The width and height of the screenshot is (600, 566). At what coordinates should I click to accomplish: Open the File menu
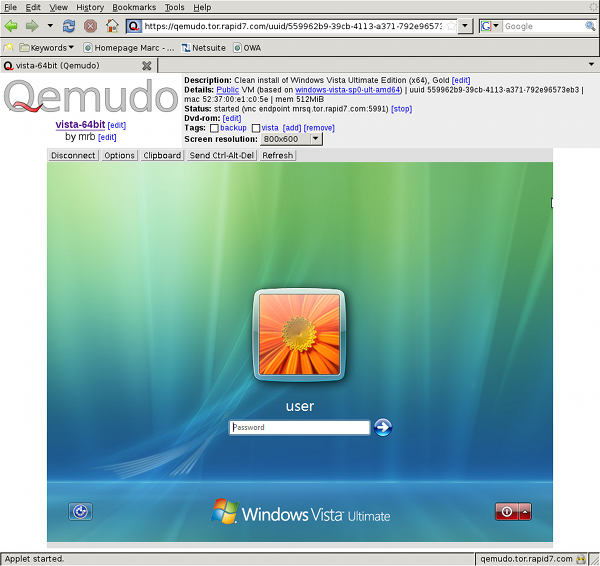[10, 7]
